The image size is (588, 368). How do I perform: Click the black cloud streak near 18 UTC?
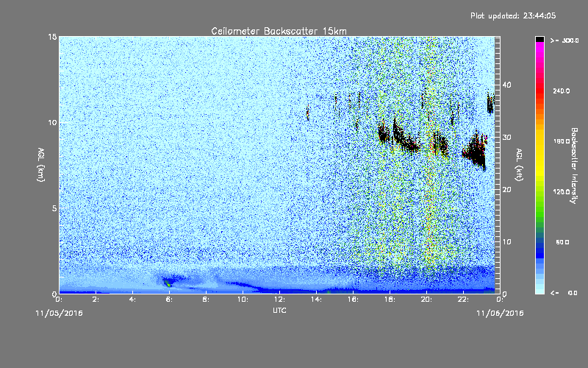coord(405,136)
